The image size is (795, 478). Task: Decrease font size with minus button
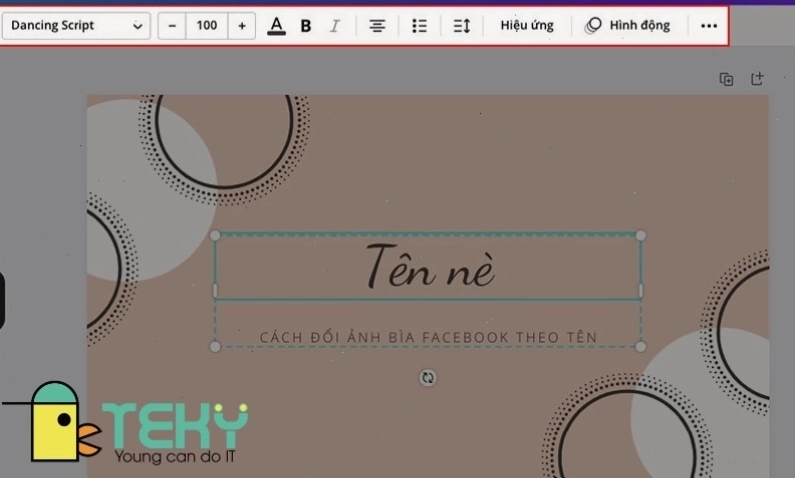[172, 25]
